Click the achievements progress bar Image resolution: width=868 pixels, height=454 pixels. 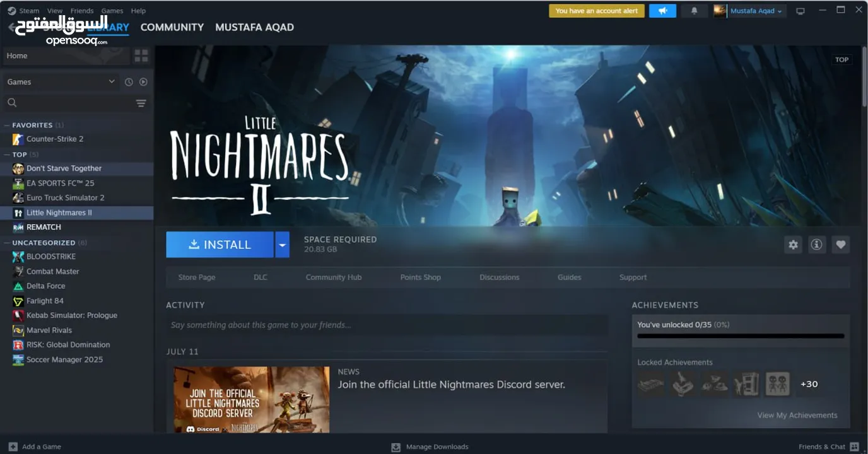(741, 336)
